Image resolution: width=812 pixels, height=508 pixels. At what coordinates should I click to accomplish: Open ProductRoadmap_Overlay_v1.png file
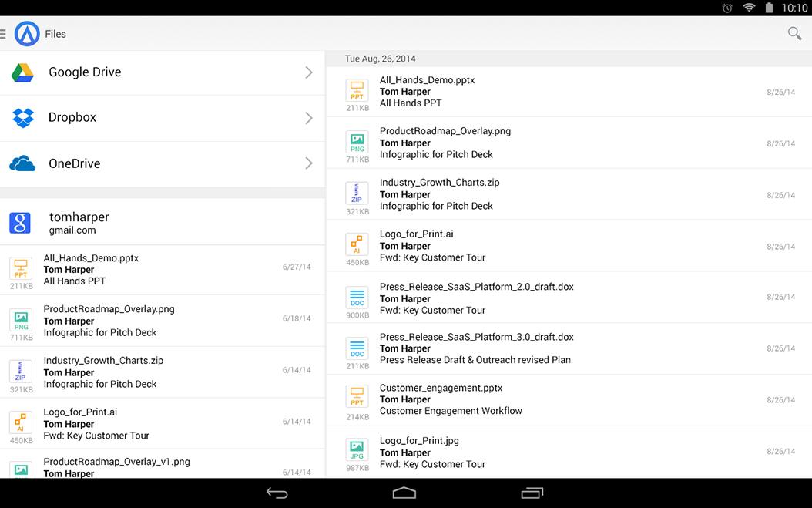point(162,464)
